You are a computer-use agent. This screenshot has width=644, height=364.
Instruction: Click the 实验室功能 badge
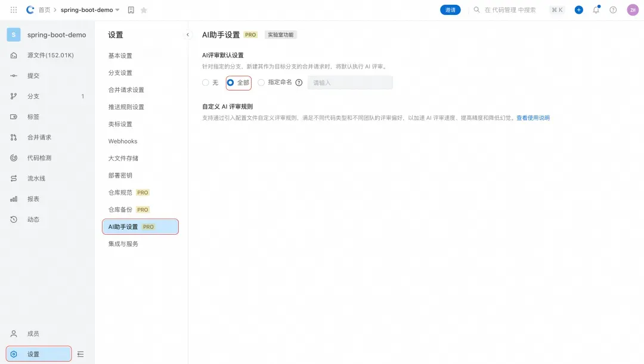pos(280,35)
